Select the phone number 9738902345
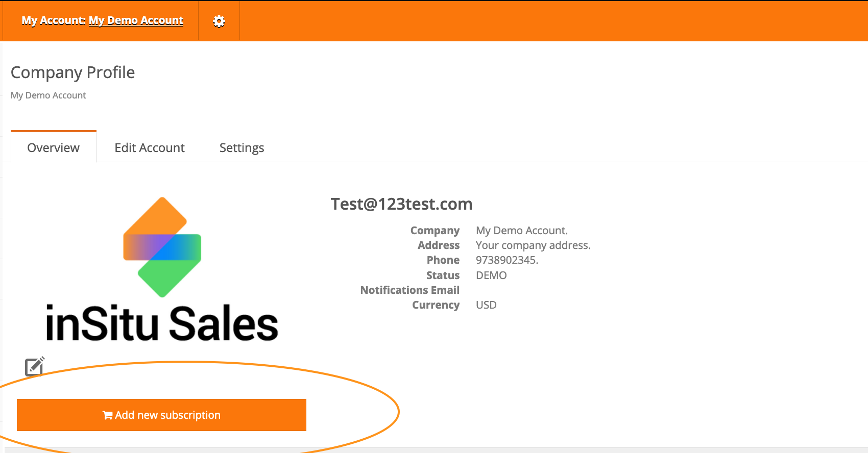The image size is (868, 453). [x=507, y=260]
